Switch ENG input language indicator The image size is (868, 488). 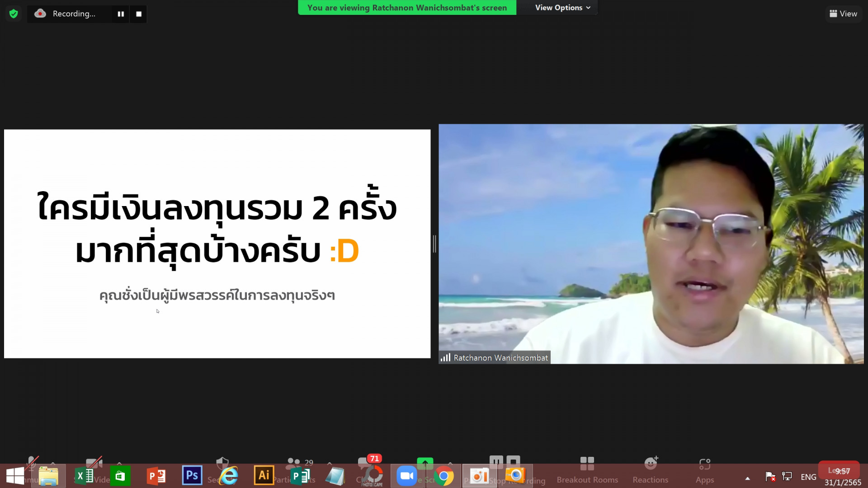808,477
